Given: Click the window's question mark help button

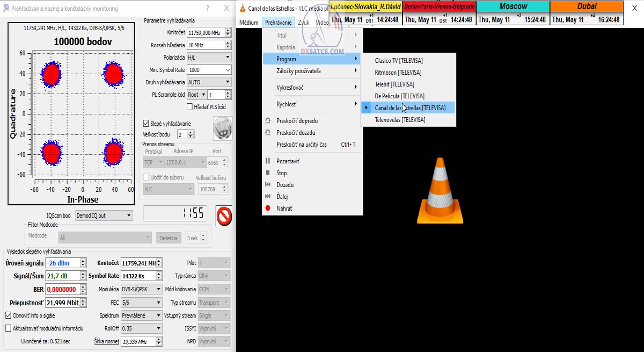Looking at the screenshot, I should click(208, 8).
